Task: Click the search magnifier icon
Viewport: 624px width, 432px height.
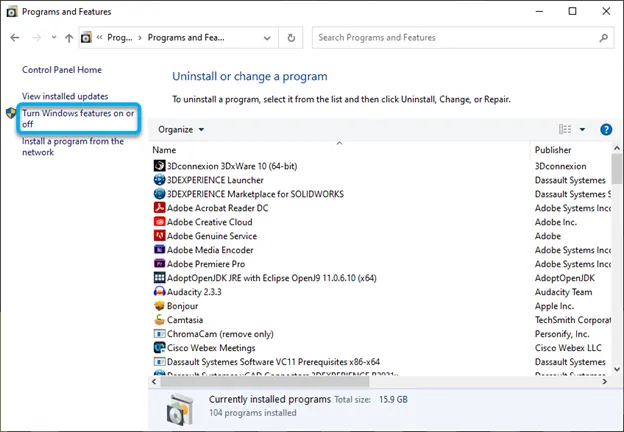Action: [x=603, y=38]
